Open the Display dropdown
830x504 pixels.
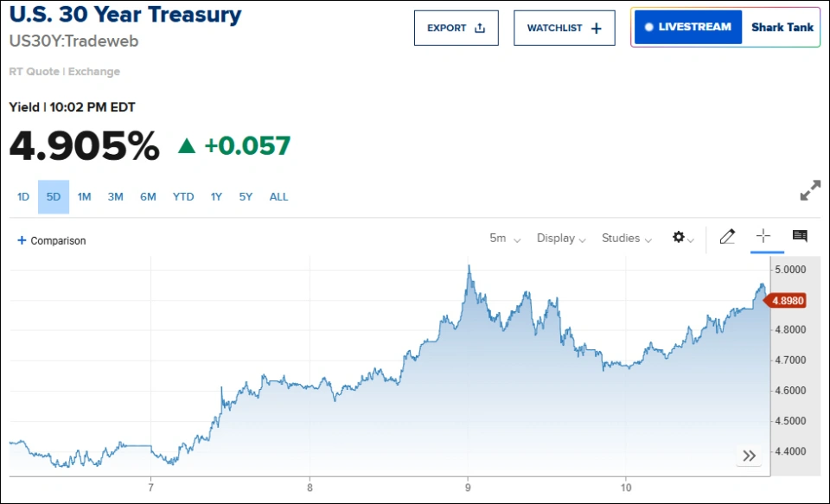click(x=561, y=239)
